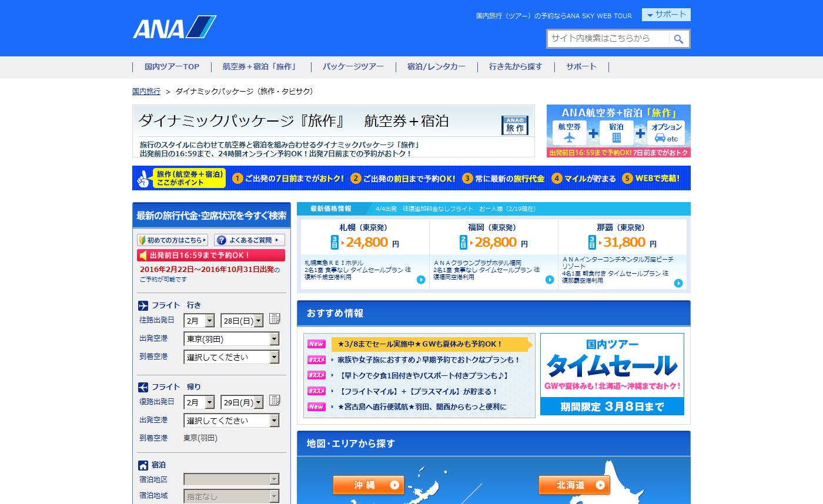Viewport: 823px width, 504px height.
Task: Open return departure airport dropdown
Action: coord(232,421)
